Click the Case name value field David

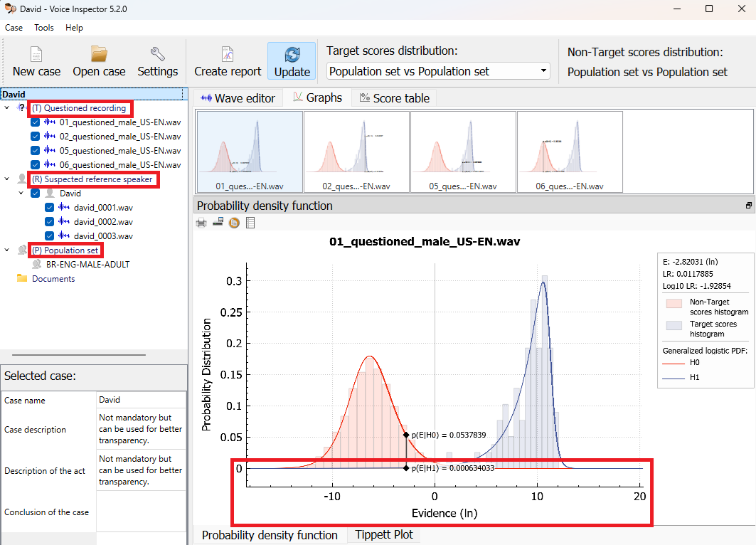tap(142, 400)
